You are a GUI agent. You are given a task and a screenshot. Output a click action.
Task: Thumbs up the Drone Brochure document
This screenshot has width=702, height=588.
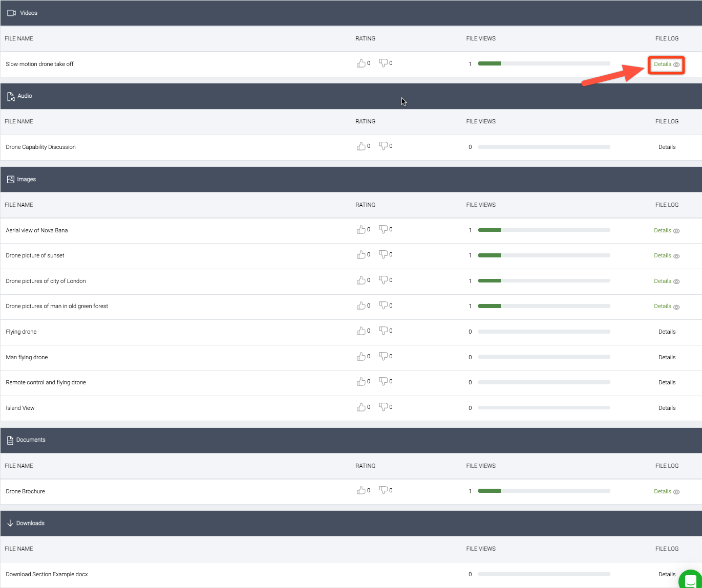(x=361, y=490)
